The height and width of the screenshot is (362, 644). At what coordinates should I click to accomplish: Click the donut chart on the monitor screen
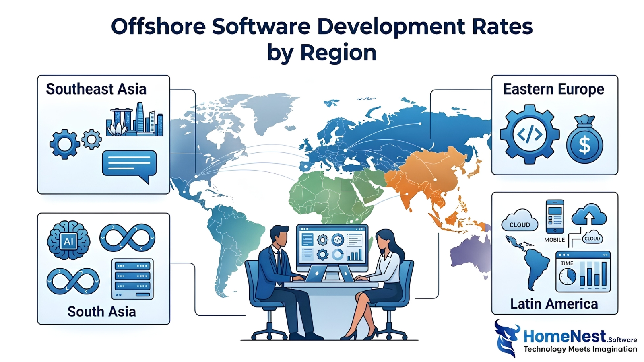[x=338, y=255]
